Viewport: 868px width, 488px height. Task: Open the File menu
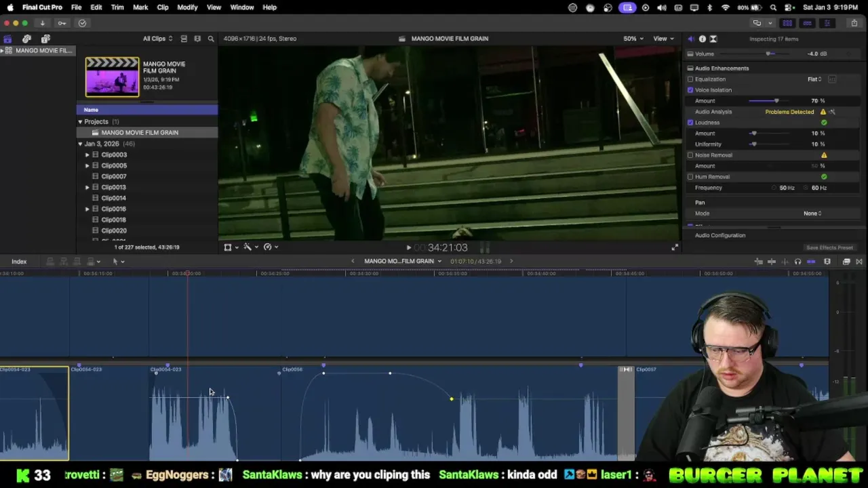coord(76,7)
